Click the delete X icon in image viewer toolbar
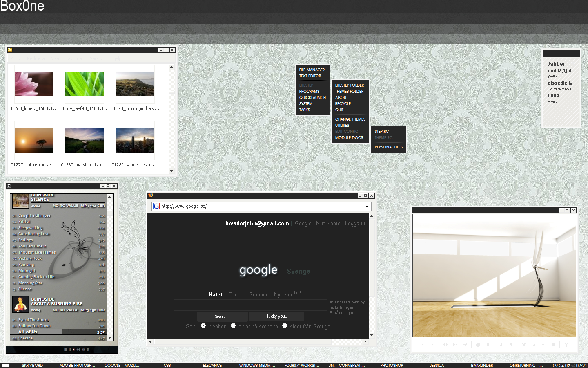Screen dimensions: 588x368 tap(524, 345)
